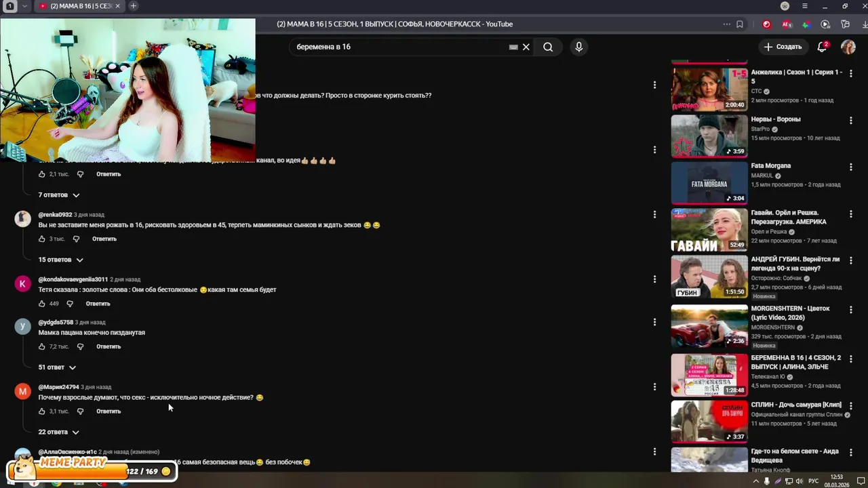Open the AdGuard-style red extension with badge
Screen dimensions: 868x488
(787, 24)
